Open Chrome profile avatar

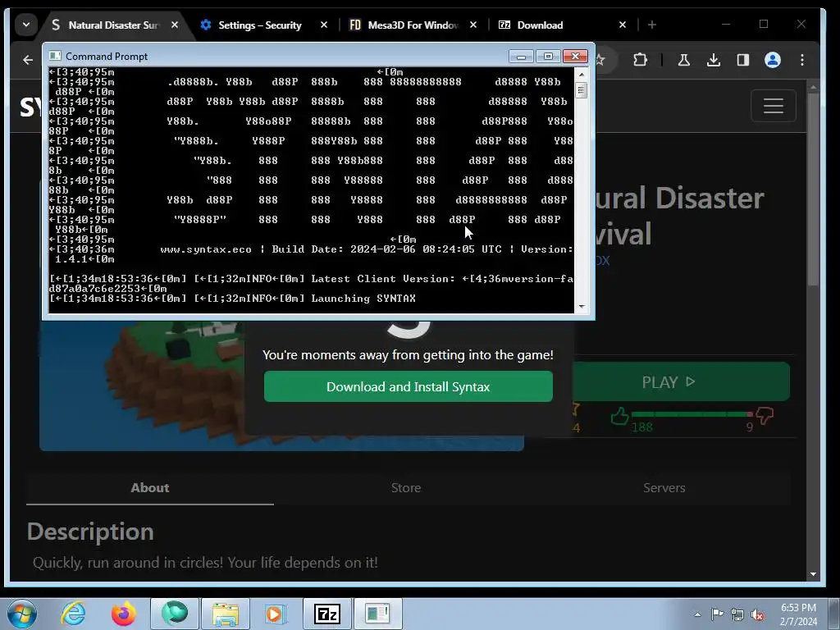click(773, 60)
